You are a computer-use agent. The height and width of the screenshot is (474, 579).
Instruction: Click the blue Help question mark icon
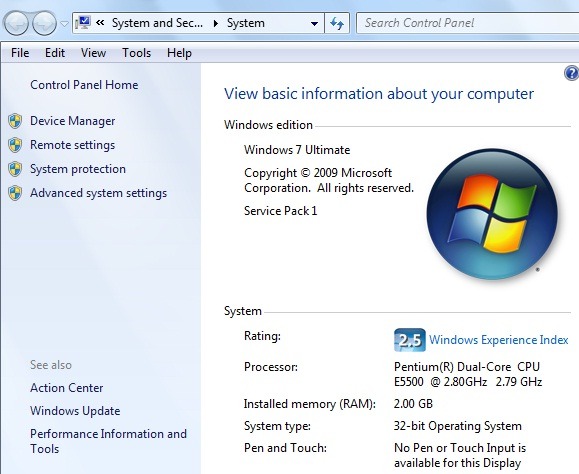(x=572, y=73)
